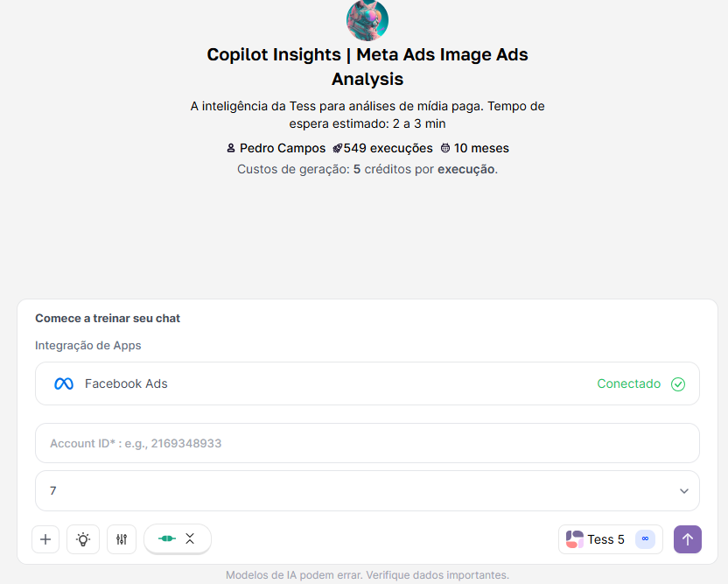Click the Pedro Campos author name
This screenshot has height=584, width=728.
click(x=283, y=148)
